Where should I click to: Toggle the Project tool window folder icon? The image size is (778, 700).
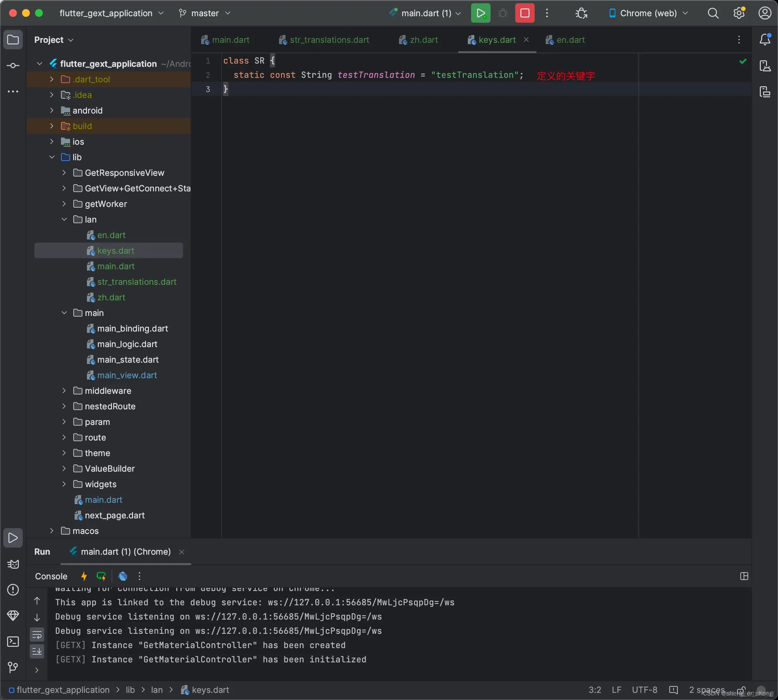point(13,39)
